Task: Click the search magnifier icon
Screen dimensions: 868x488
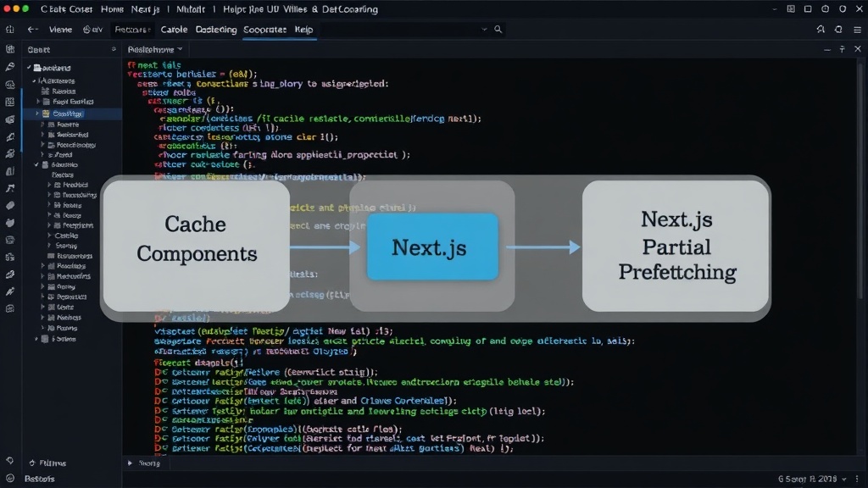Action: pyautogui.click(x=498, y=30)
